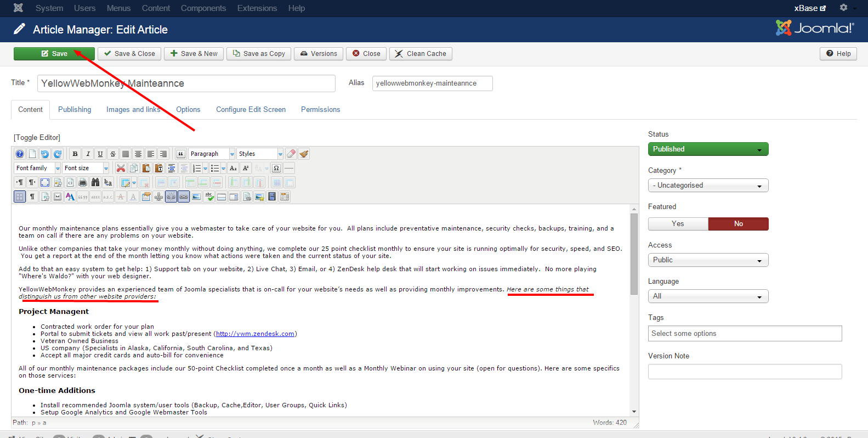868x438 pixels.
Task: Expand numbered list style arrow
Action: pyautogui.click(x=205, y=168)
